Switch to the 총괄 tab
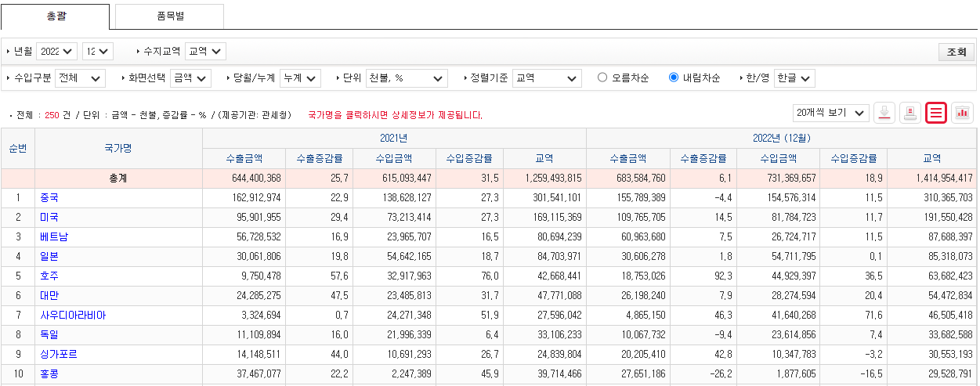This screenshot has height=386, width=980. click(56, 16)
